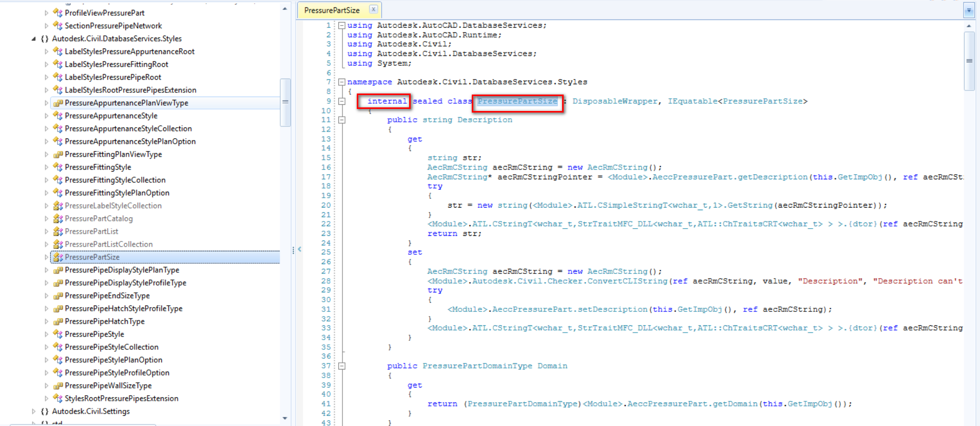Click the PressurePipeWallSizeType enum icon
The image size is (980, 426).
pos(57,385)
